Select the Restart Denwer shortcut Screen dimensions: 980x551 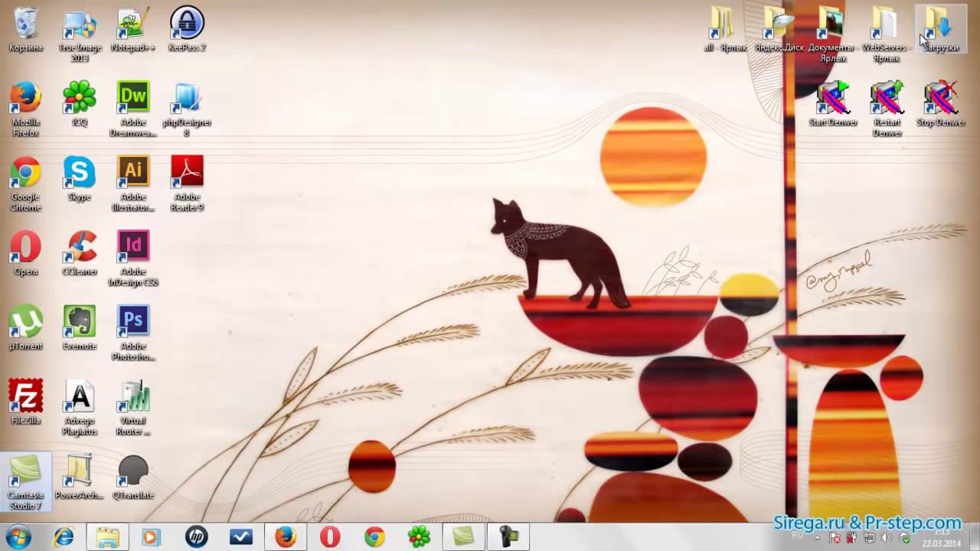click(886, 110)
